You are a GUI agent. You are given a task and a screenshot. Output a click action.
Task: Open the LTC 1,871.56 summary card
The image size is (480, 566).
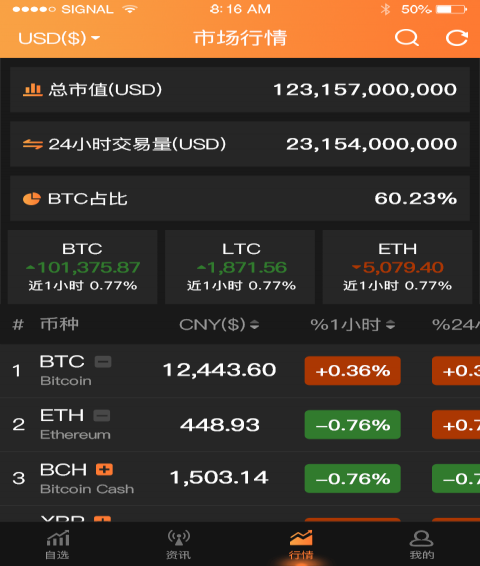(x=240, y=267)
